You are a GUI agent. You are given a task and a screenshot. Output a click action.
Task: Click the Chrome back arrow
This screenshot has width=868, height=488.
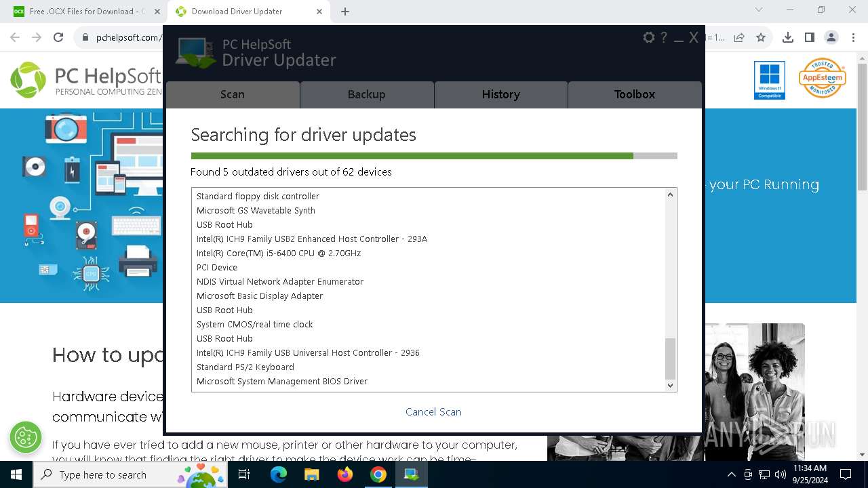pyautogui.click(x=15, y=37)
